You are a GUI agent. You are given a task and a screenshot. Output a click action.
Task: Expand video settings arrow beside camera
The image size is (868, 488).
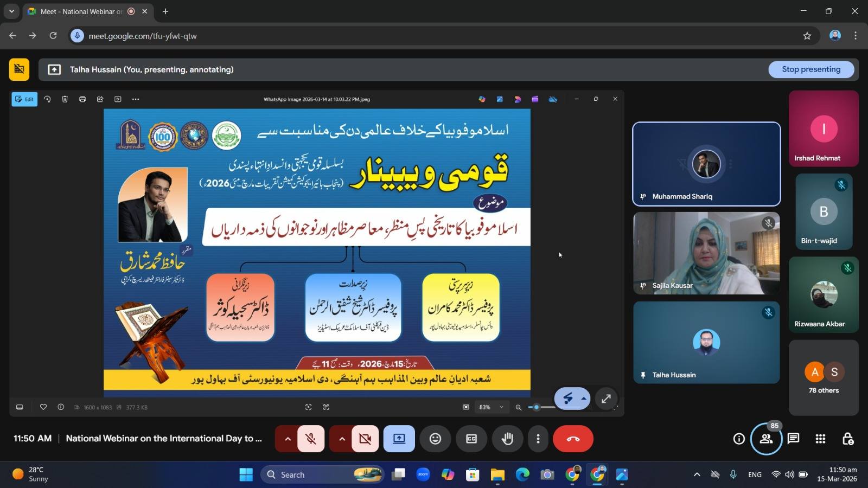coord(342,439)
